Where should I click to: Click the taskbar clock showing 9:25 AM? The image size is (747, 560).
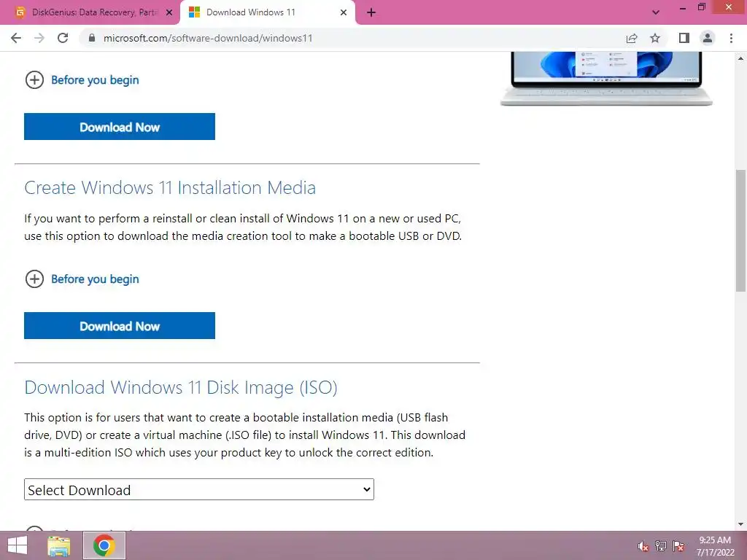point(715,546)
